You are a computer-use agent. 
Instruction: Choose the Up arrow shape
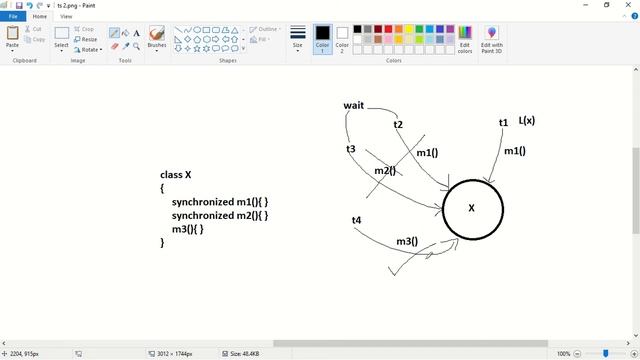tap(235, 40)
